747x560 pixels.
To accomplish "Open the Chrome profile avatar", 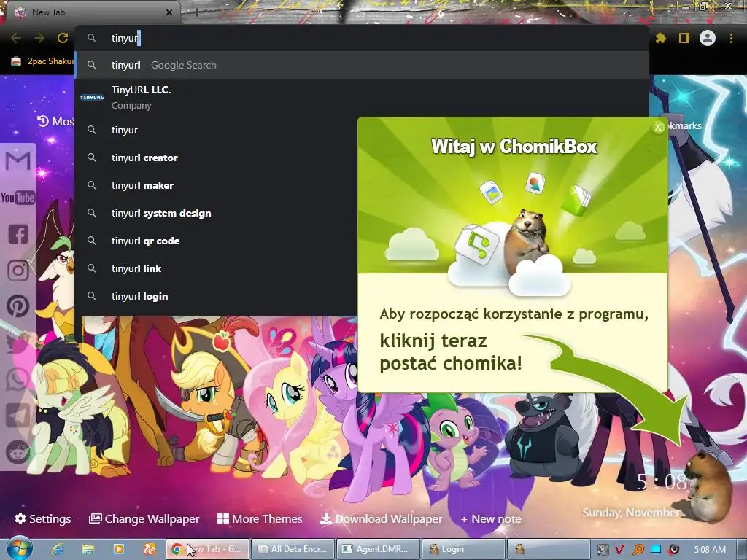I will tap(708, 38).
